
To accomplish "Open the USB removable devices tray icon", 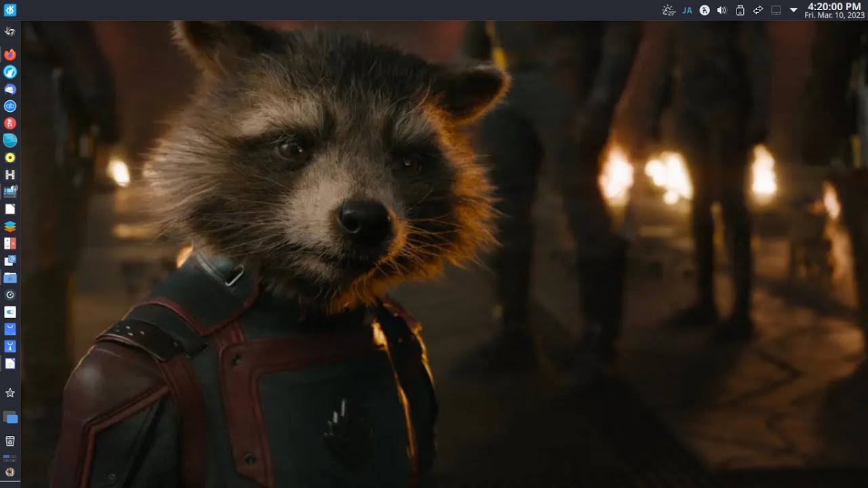I will (x=741, y=10).
